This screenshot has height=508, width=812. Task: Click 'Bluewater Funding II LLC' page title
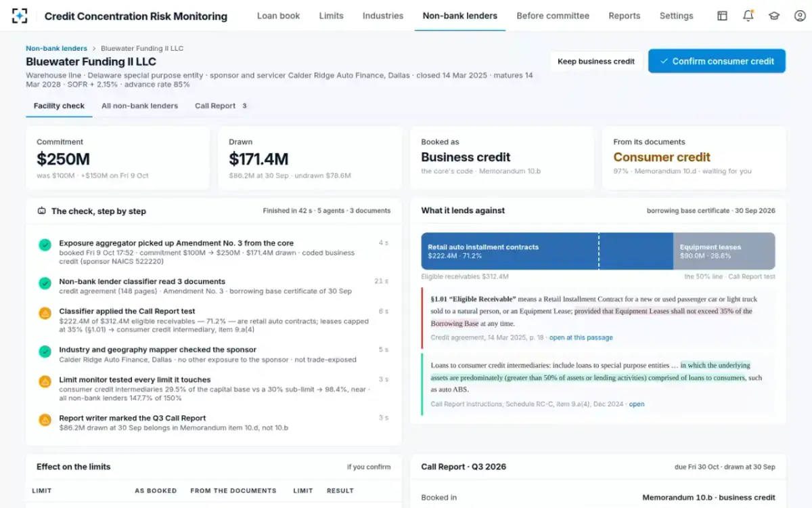coord(91,62)
